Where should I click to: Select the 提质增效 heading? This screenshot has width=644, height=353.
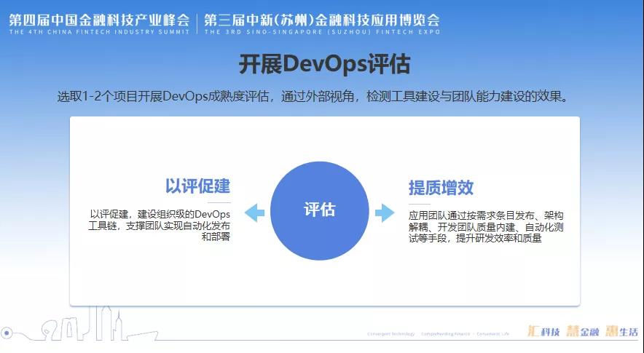point(441,188)
